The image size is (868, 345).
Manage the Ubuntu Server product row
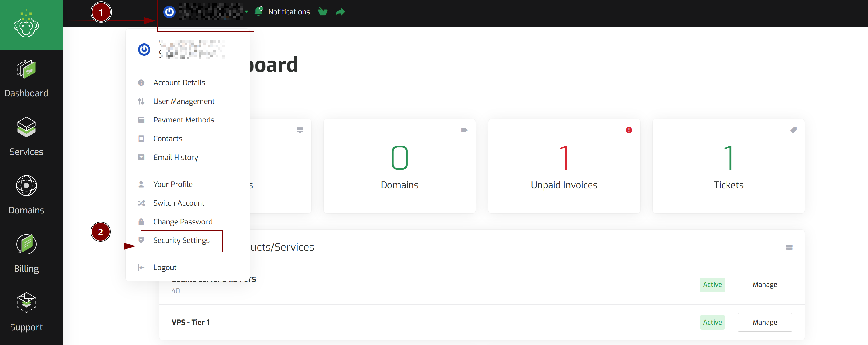pyautogui.click(x=765, y=285)
